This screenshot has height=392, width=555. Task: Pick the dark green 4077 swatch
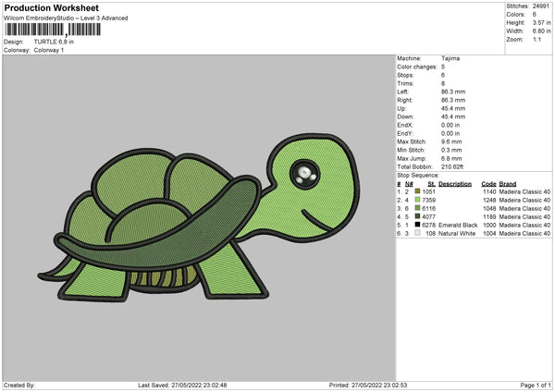[x=417, y=216]
